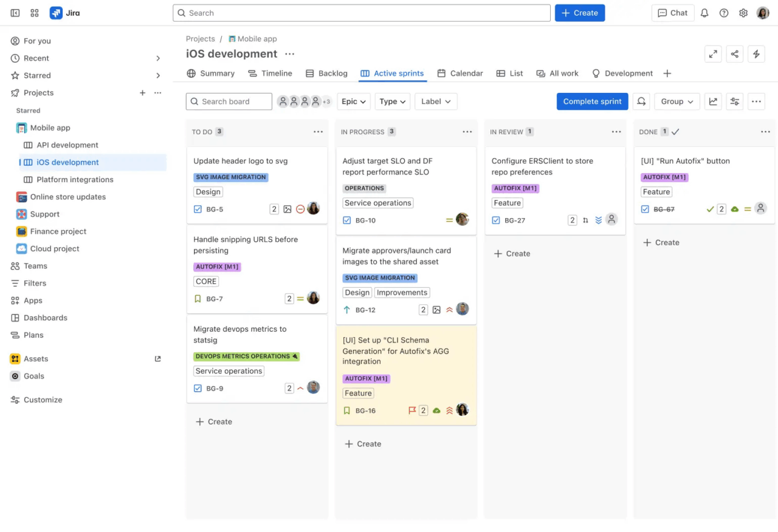Screen dimensions: 778x532
Task: Open the Atlassian app switcher grid
Action: pyautogui.click(x=34, y=12)
